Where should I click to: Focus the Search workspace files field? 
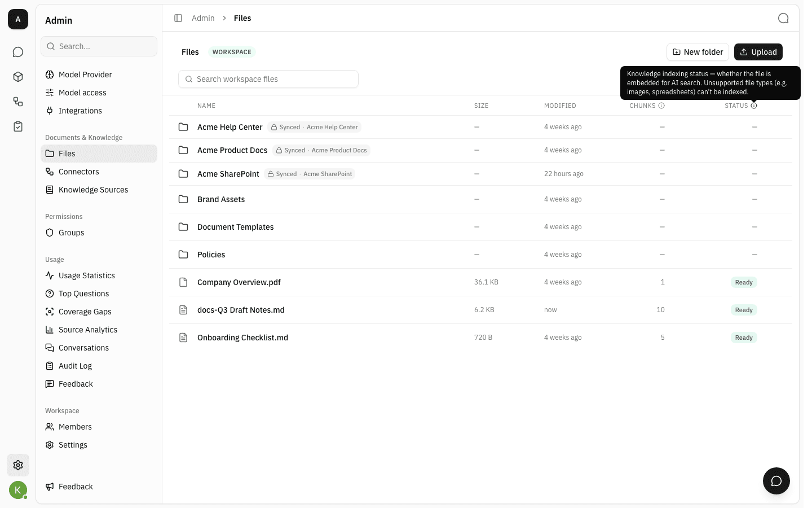coord(268,79)
